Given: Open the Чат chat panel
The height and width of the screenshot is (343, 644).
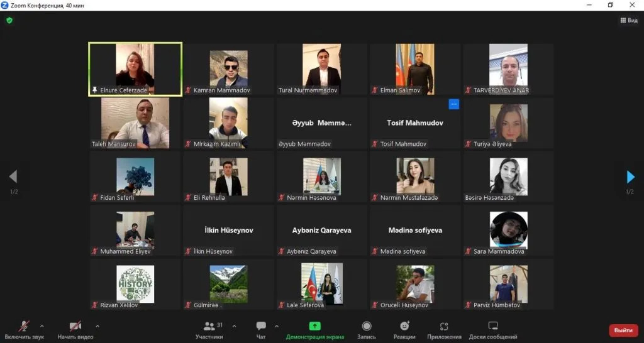Looking at the screenshot, I should 261,330.
